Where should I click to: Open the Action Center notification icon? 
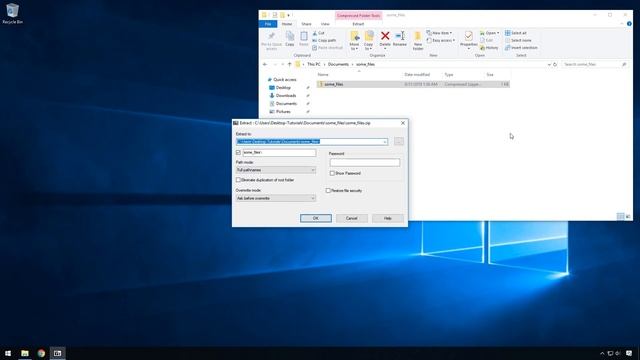pyautogui.click(x=629, y=353)
